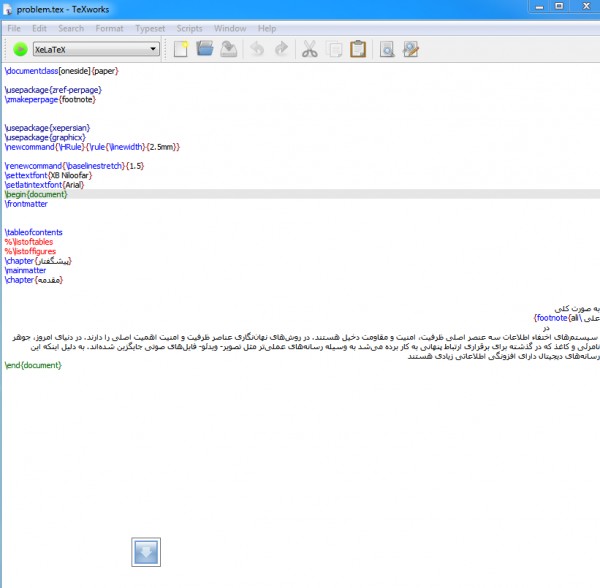Click the green Typeset run button
Viewport: 600px width, 588px height.
[18, 49]
